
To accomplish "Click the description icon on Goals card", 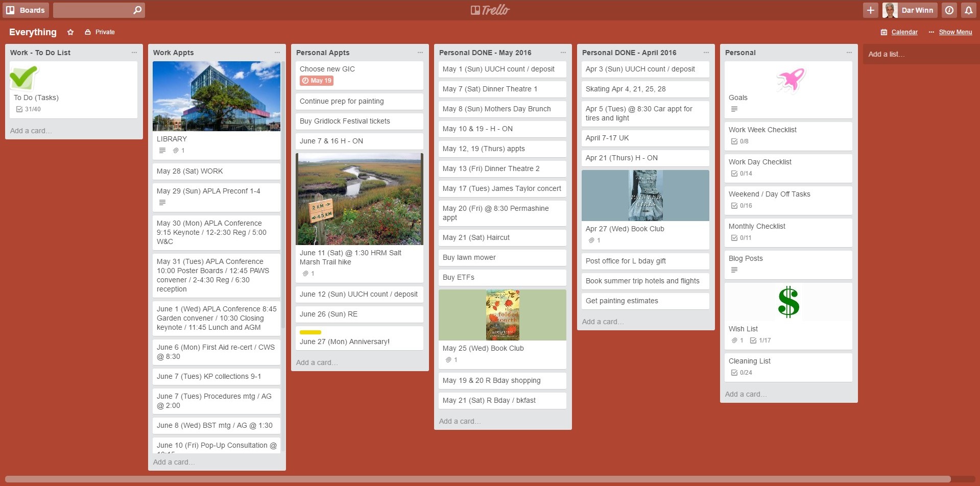I will tap(734, 109).
